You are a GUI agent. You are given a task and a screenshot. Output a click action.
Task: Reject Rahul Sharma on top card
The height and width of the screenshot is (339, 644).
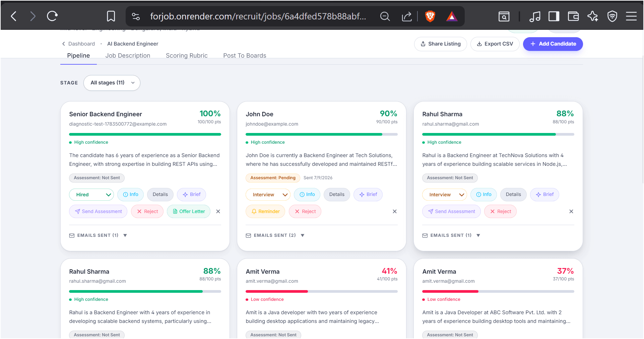coord(500,212)
